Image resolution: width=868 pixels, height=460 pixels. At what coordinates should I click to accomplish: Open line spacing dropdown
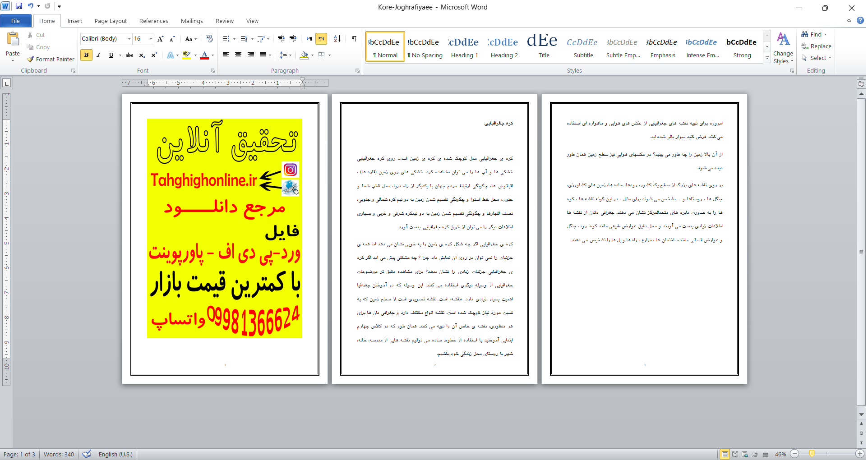(286, 55)
